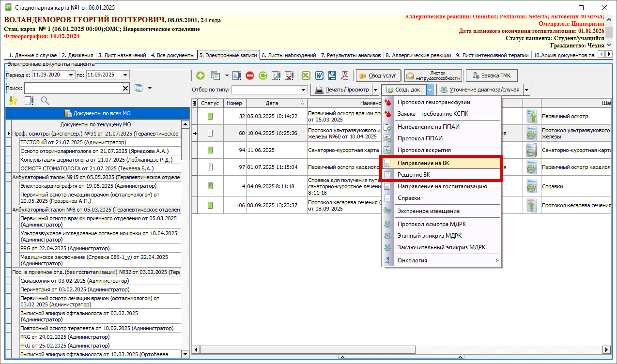Open the '7. Результаты анализов' tab
The image size is (617, 364).
tap(351, 55)
